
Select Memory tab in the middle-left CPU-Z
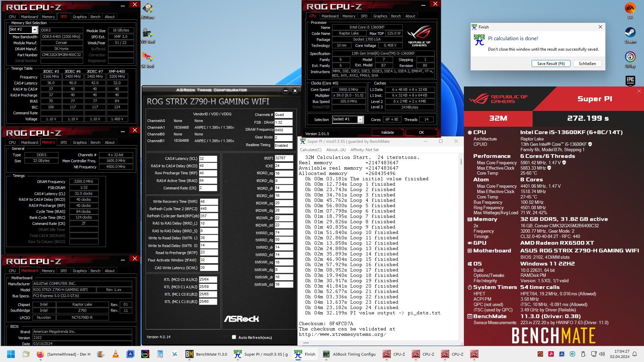click(x=48, y=142)
